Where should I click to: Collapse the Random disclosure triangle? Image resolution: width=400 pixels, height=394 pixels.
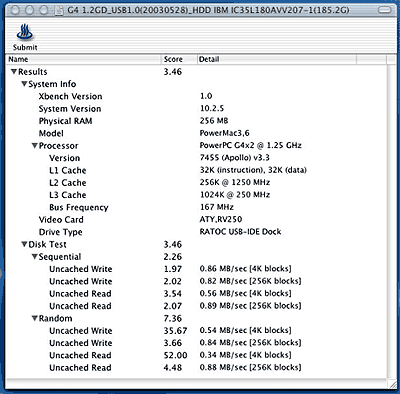pos(35,318)
